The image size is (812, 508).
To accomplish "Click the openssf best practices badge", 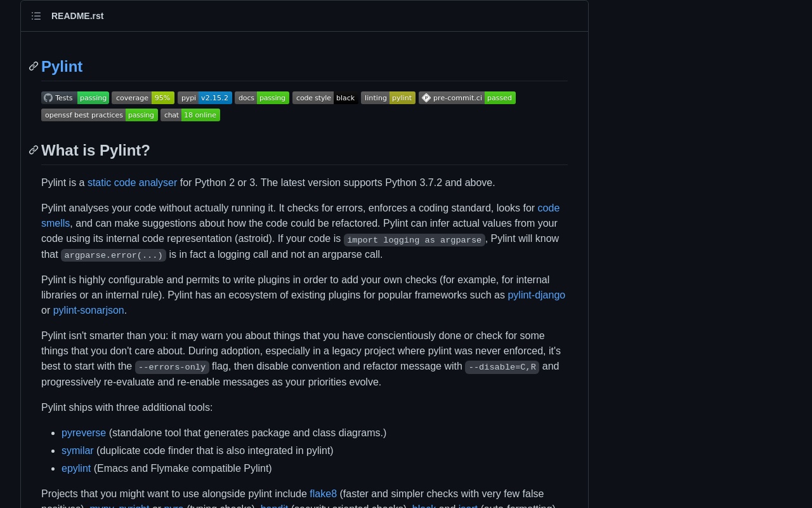I will (99, 115).
